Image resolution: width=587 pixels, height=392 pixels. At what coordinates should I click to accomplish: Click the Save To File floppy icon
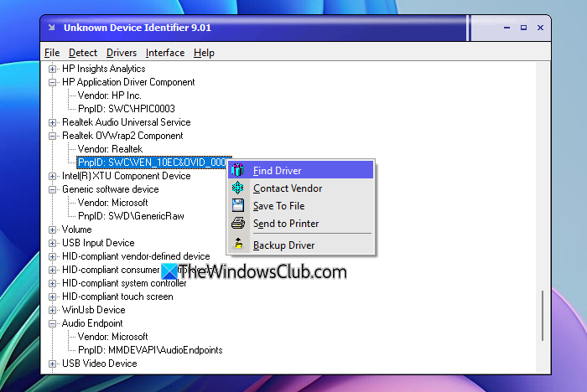237,205
